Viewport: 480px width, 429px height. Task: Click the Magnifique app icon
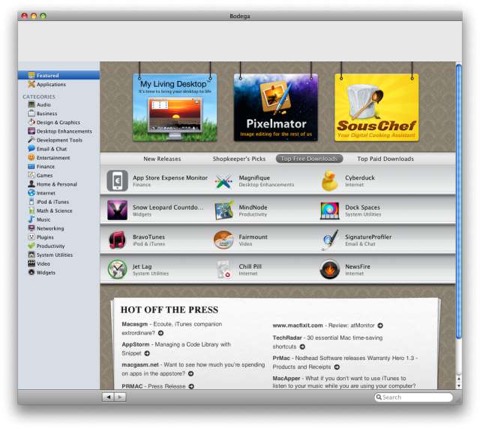click(x=223, y=182)
